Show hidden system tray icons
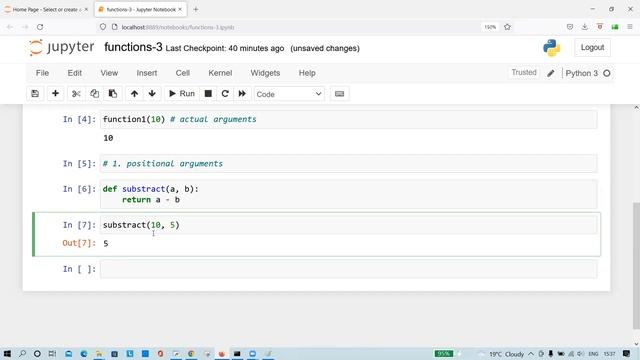This screenshot has width=640, height=360. pyautogui.click(x=531, y=354)
